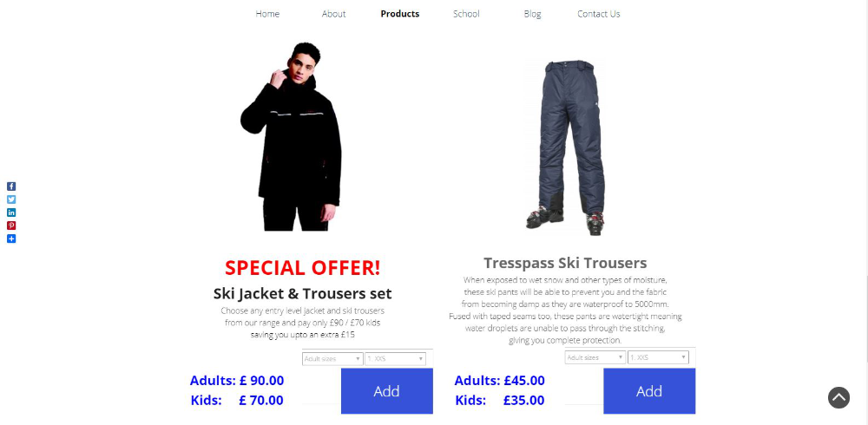Click the scroll-to-top arrow button
The width and height of the screenshot is (868, 425).
838,397
